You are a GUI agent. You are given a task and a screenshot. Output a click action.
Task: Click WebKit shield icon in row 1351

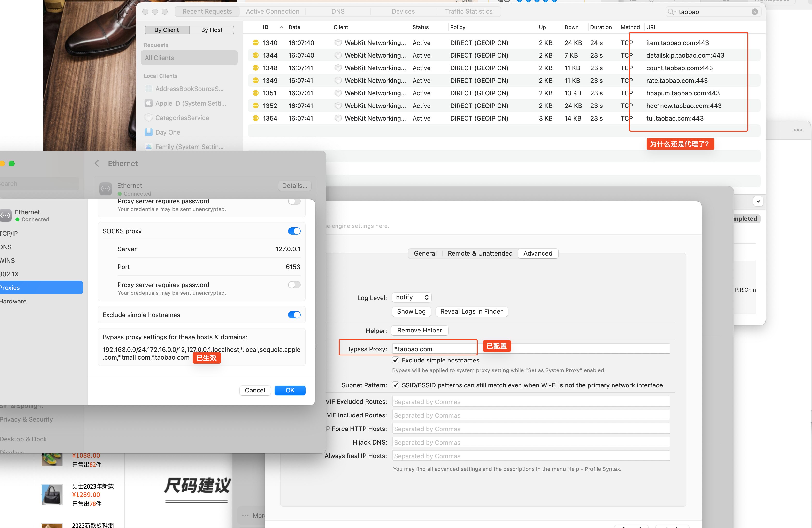click(338, 93)
